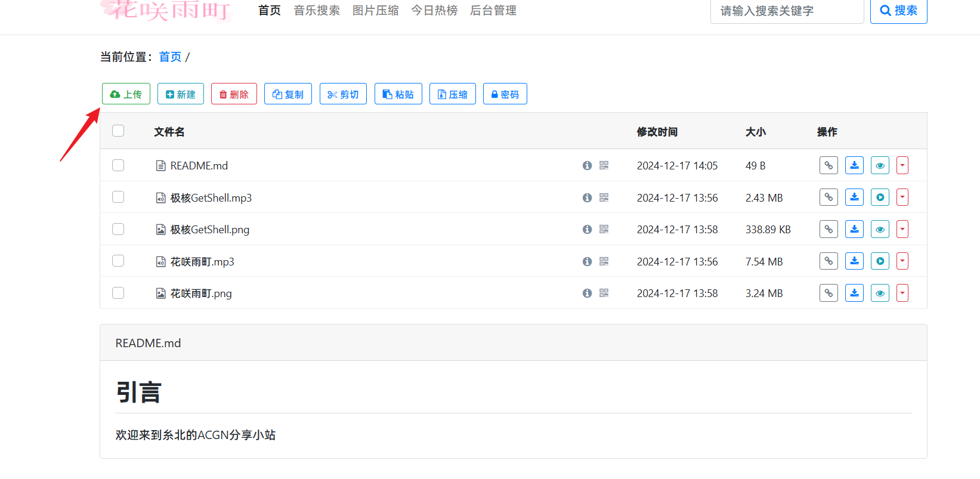The width and height of the screenshot is (980, 479).
Task: Download 极核GetShell.mp3 via download icon
Action: click(854, 197)
